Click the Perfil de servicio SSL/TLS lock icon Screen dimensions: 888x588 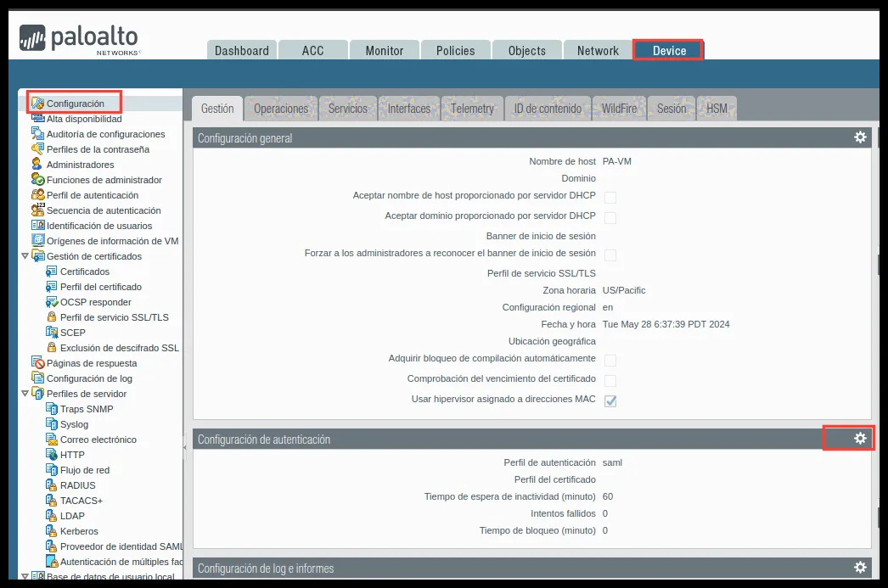click(52, 317)
